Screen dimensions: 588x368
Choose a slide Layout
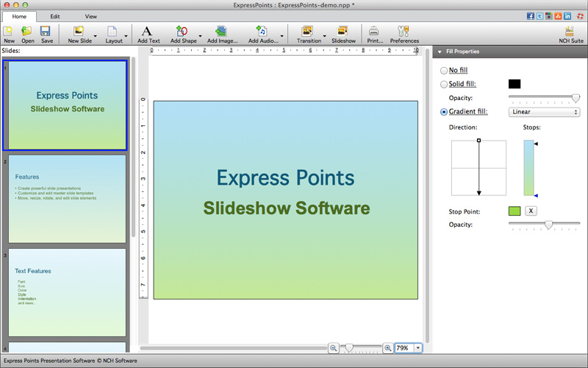pos(113,34)
